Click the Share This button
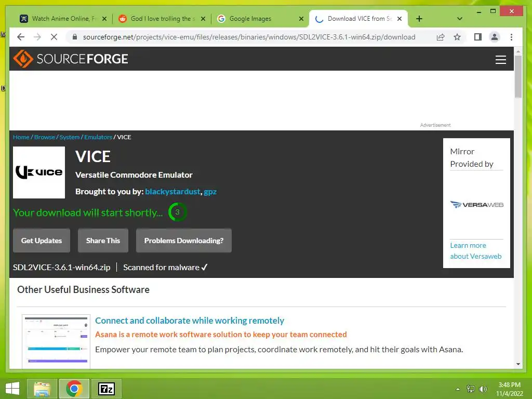This screenshot has height=399, width=532. (x=103, y=240)
